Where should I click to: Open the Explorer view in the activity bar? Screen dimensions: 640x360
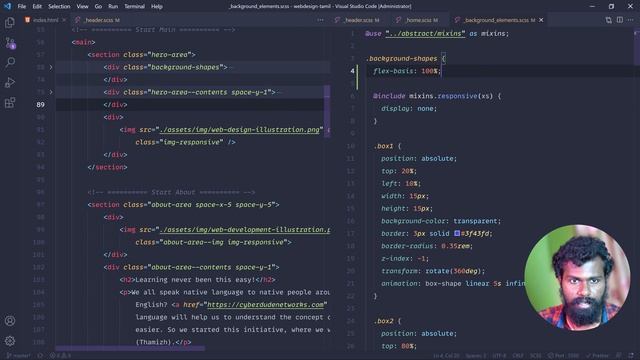click(x=10, y=22)
